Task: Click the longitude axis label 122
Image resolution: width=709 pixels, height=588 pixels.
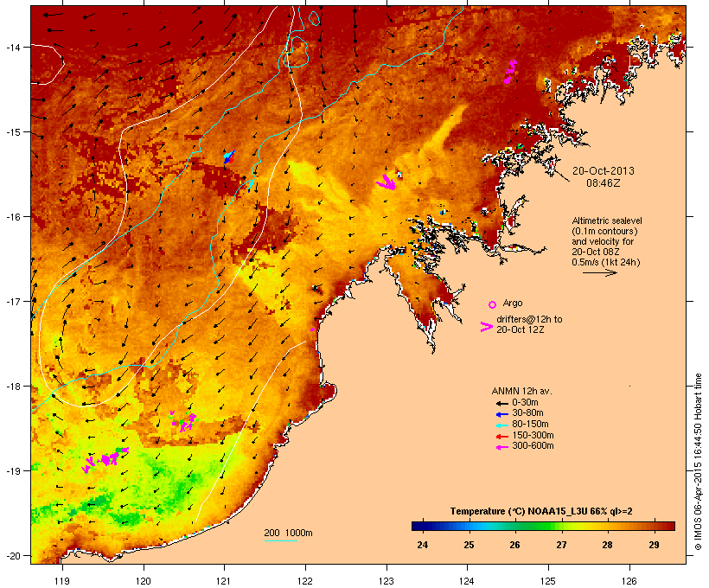Action: click(305, 581)
